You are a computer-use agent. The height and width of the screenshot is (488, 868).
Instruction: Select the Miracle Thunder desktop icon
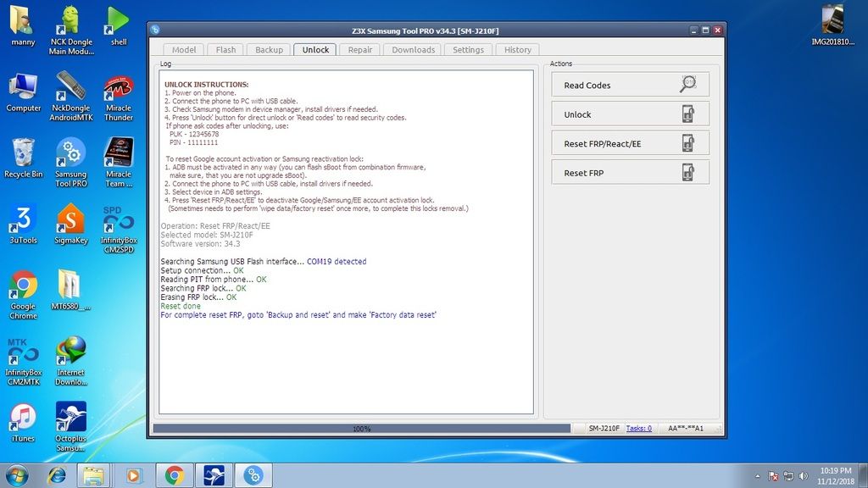tap(119, 97)
